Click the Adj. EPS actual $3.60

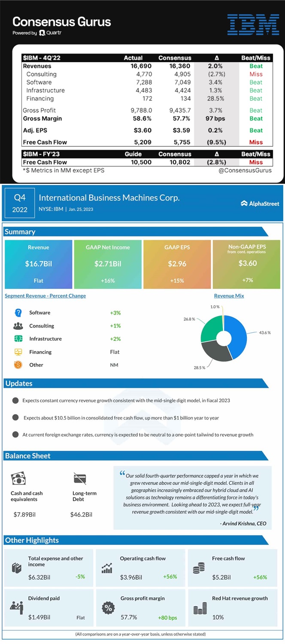click(142, 131)
